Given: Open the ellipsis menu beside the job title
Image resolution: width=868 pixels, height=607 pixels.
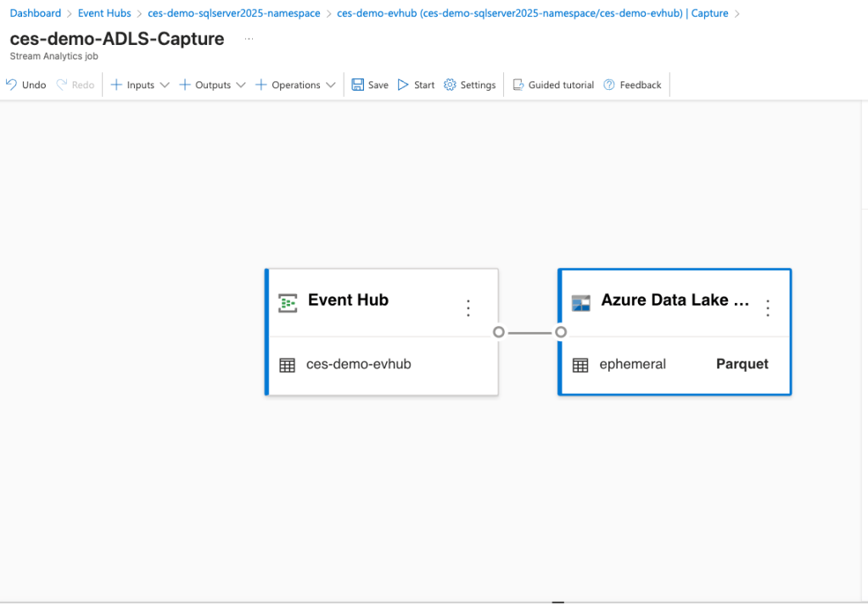Looking at the screenshot, I should [x=249, y=39].
